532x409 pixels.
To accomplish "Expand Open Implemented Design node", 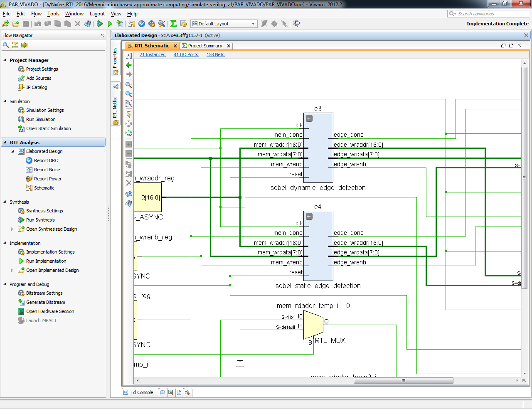I will point(12,270).
